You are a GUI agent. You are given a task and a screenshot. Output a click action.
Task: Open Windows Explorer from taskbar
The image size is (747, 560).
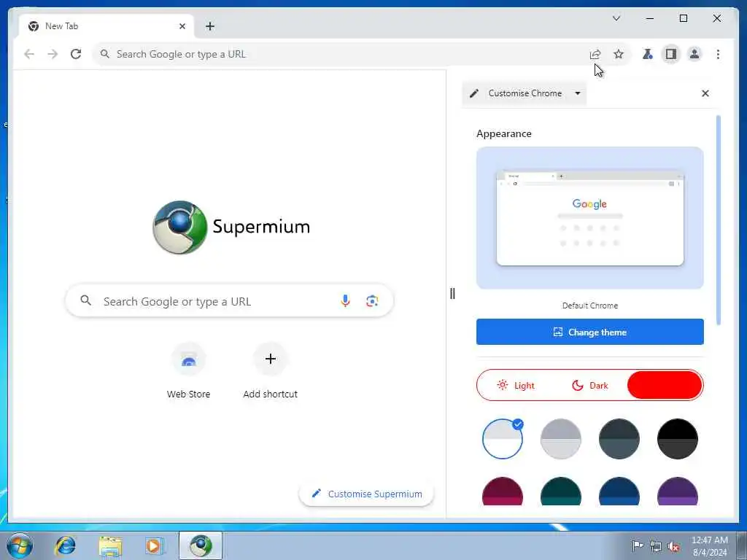(x=110, y=545)
